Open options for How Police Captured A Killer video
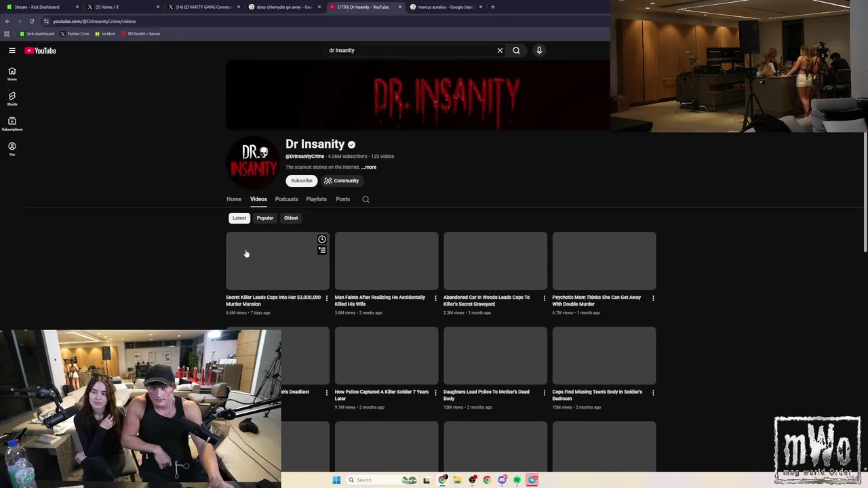Image resolution: width=868 pixels, height=488 pixels. (x=435, y=392)
